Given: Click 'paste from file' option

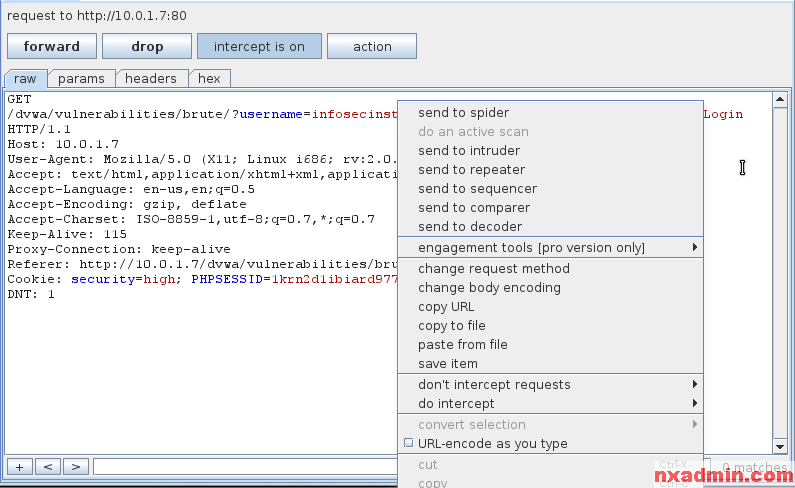Looking at the screenshot, I should [x=551, y=345].
